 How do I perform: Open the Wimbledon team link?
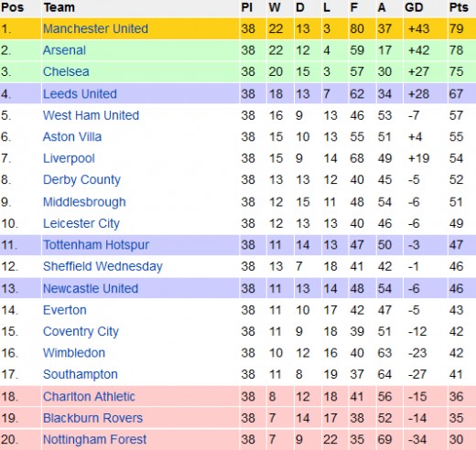point(74,353)
